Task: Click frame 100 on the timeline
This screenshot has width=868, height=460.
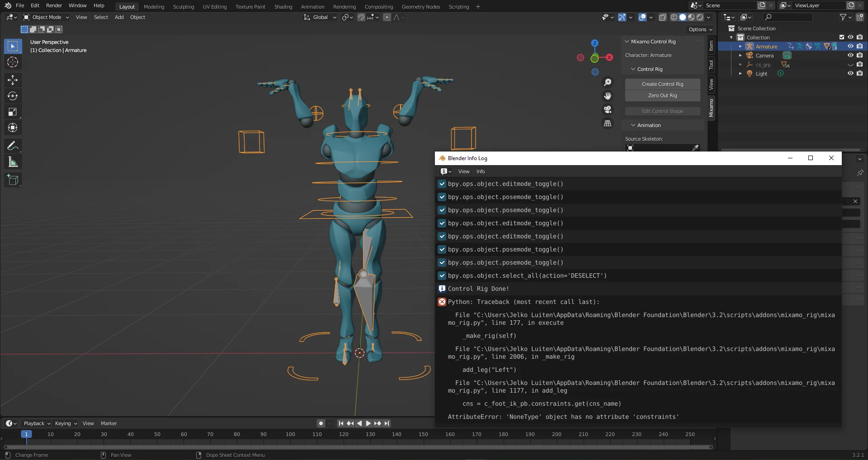Action: [290, 434]
